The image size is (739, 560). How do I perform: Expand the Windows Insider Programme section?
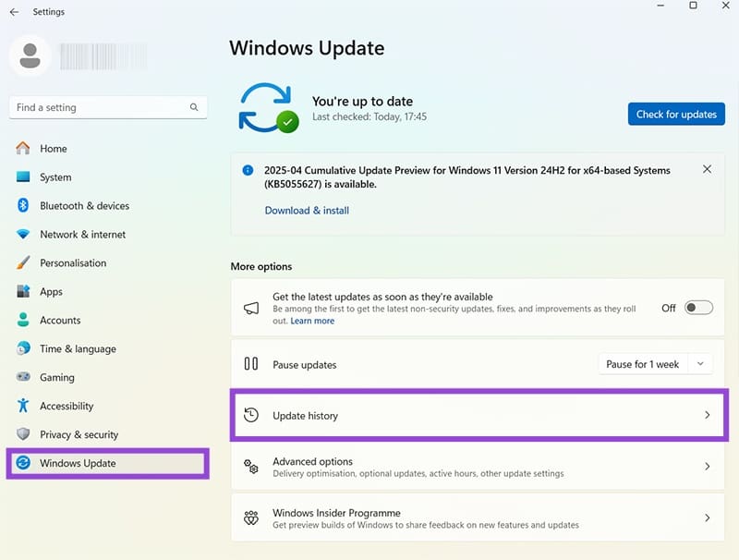tap(708, 517)
